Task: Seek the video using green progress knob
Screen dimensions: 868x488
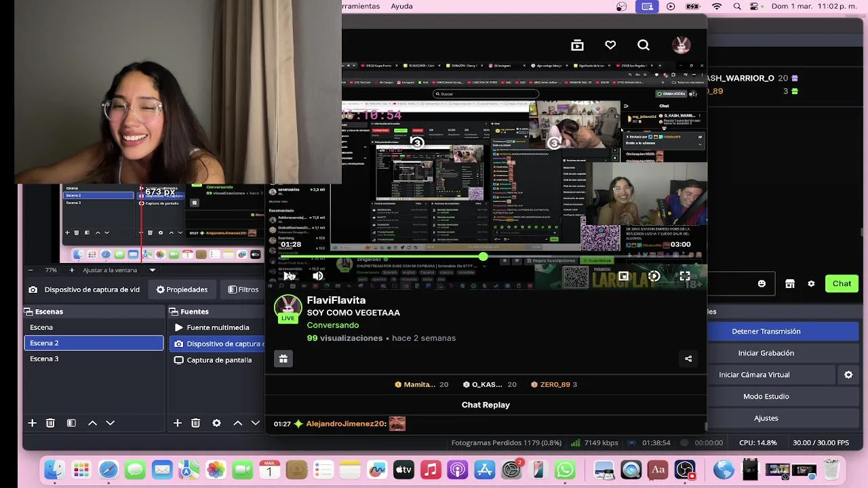Action: tap(483, 257)
